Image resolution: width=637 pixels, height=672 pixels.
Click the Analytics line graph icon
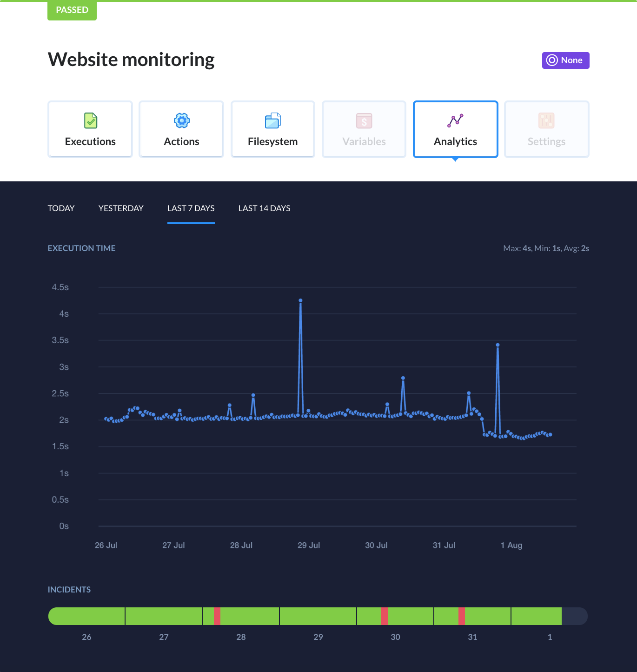[x=455, y=120]
